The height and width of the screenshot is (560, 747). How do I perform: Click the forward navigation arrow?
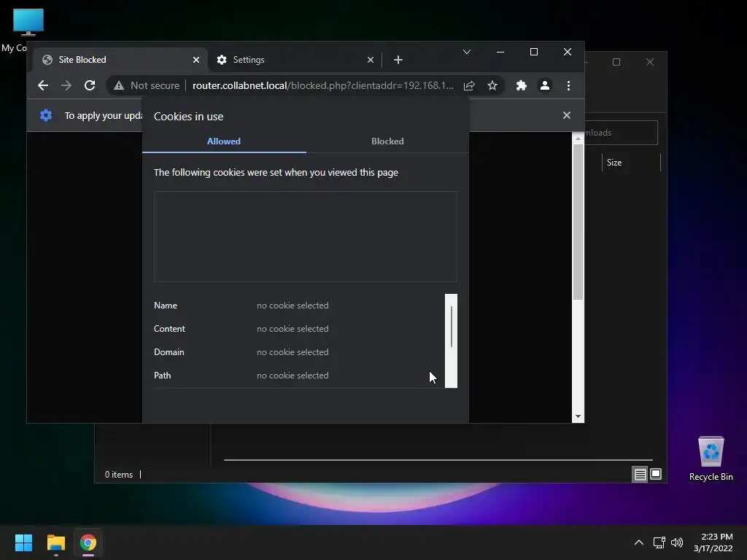66,86
